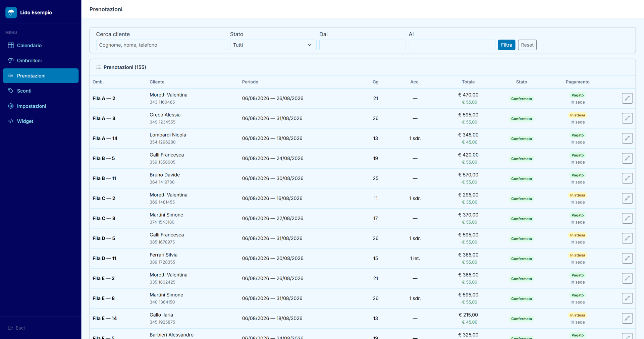Log out with the Esci link
644x339 pixels.
click(16, 328)
